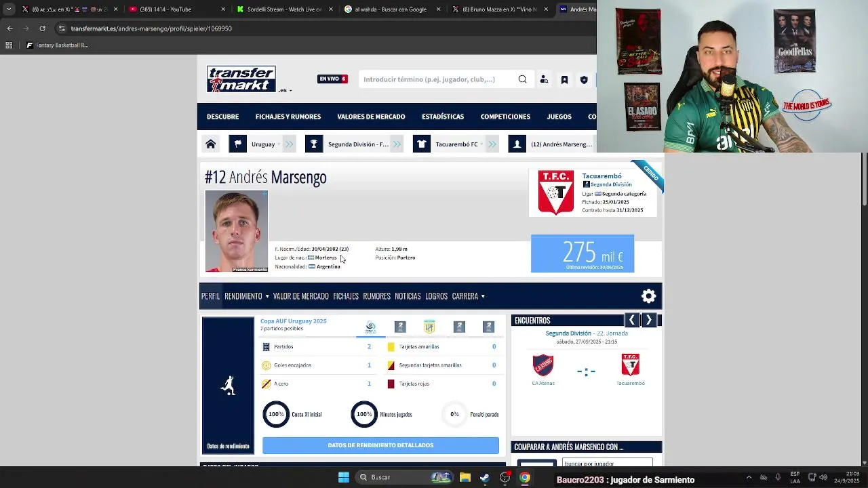This screenshot has width=868, height=488.
Task: Click the buscar por jugador input
Action: (x=608, y=464)
